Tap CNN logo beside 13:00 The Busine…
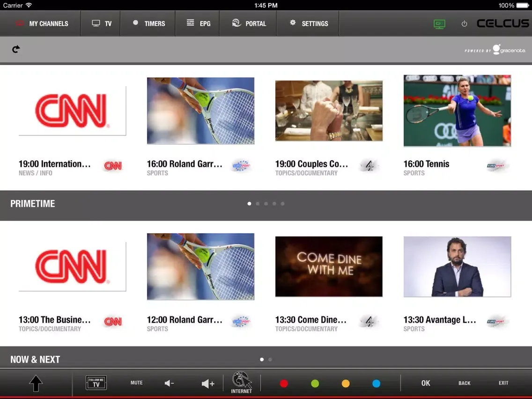This screenshot has height=399, width=532. (x=113, y=321)
